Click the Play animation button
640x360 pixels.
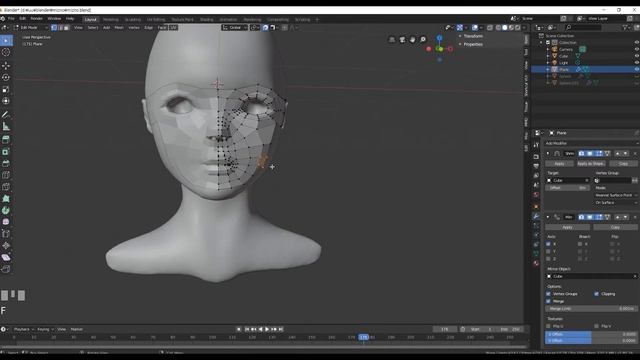coord(267,329)
